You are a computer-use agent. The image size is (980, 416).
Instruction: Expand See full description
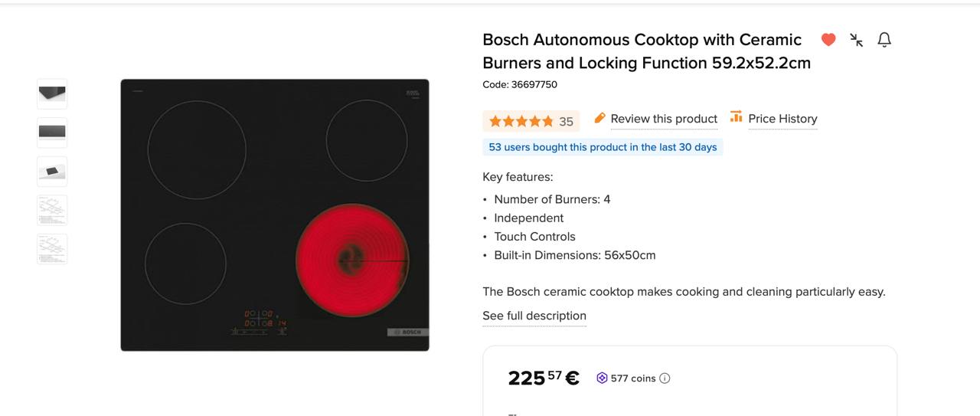click(534, 316)
